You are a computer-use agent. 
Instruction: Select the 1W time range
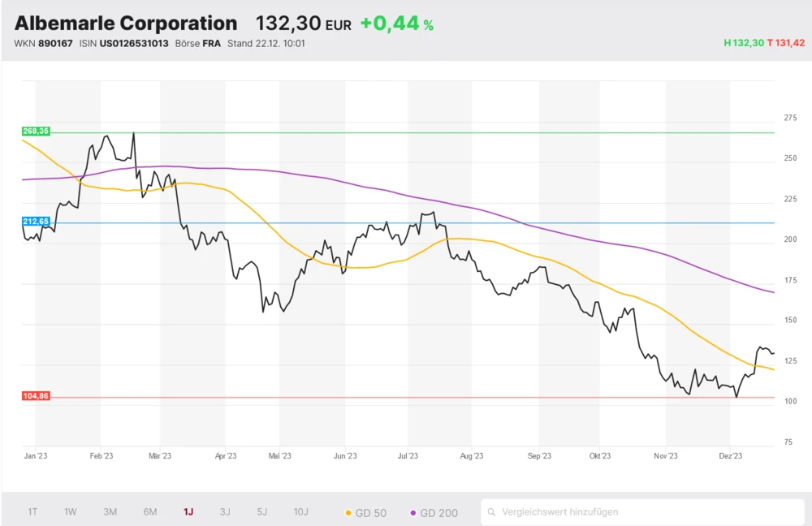click(71, 511)
